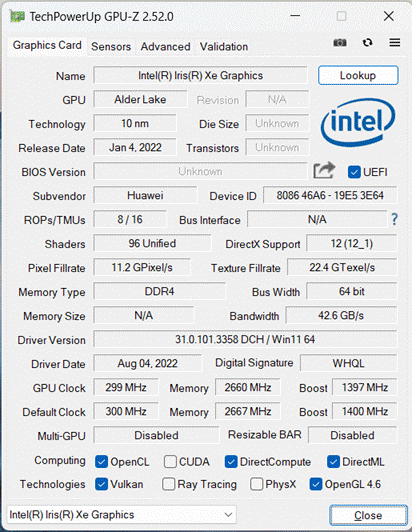412x532 pixels.
Task: Open the GPU selection dropdown
Action: click(x=121, y=515)
